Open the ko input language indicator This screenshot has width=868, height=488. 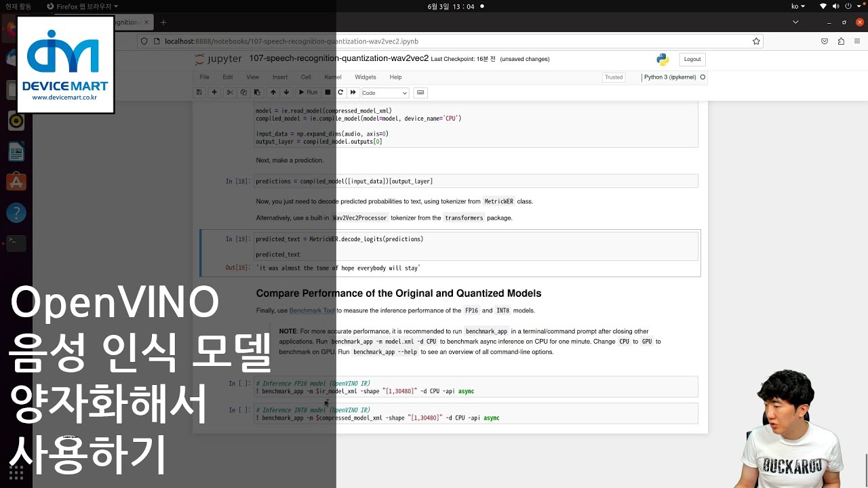[798, 6]
